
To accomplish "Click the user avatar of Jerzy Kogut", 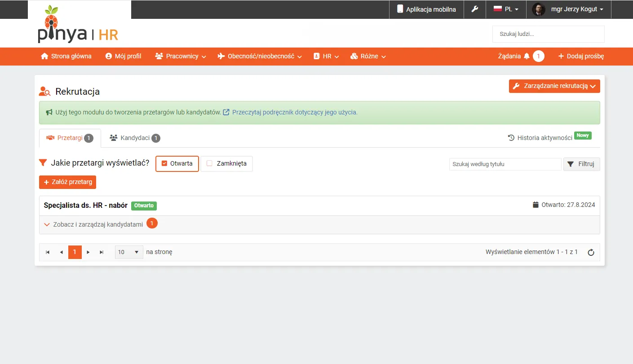I will 539,9.
